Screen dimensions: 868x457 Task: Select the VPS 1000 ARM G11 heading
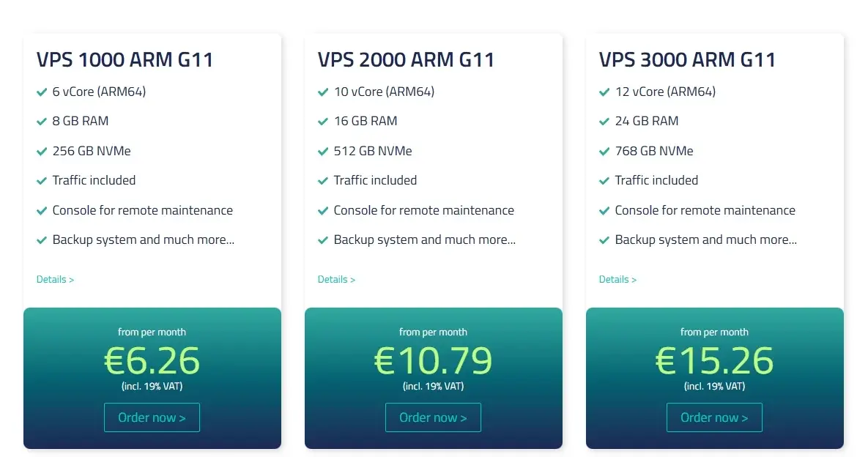[125, 60]
